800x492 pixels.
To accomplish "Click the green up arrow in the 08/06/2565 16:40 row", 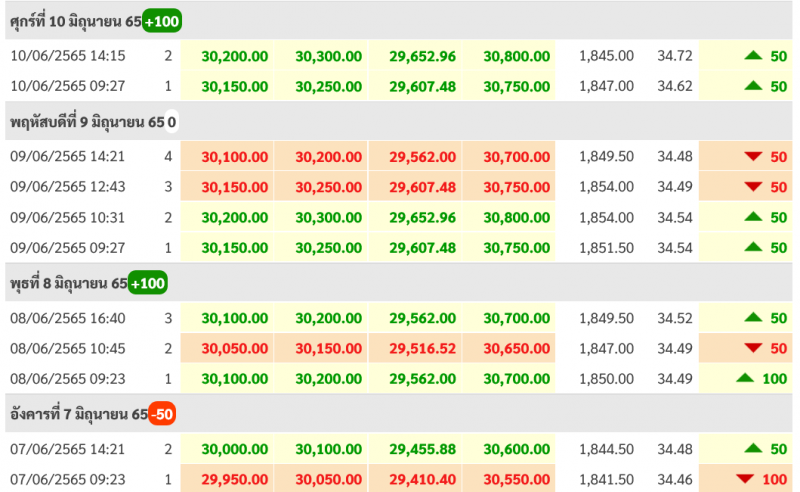I will [x=754, y=318].
